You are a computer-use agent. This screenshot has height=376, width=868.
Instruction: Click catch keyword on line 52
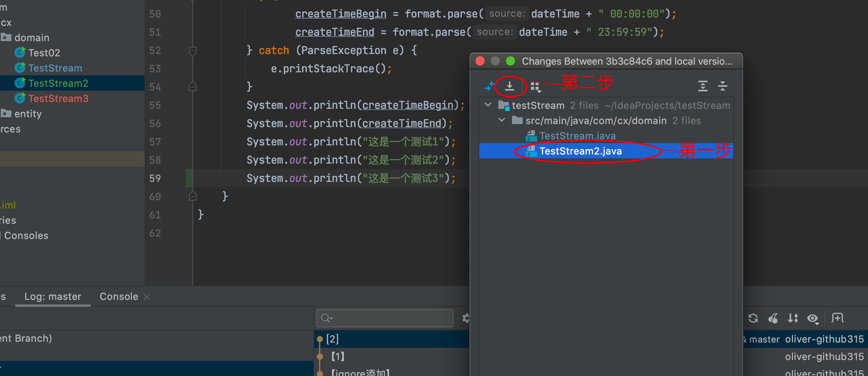[274, 50]
